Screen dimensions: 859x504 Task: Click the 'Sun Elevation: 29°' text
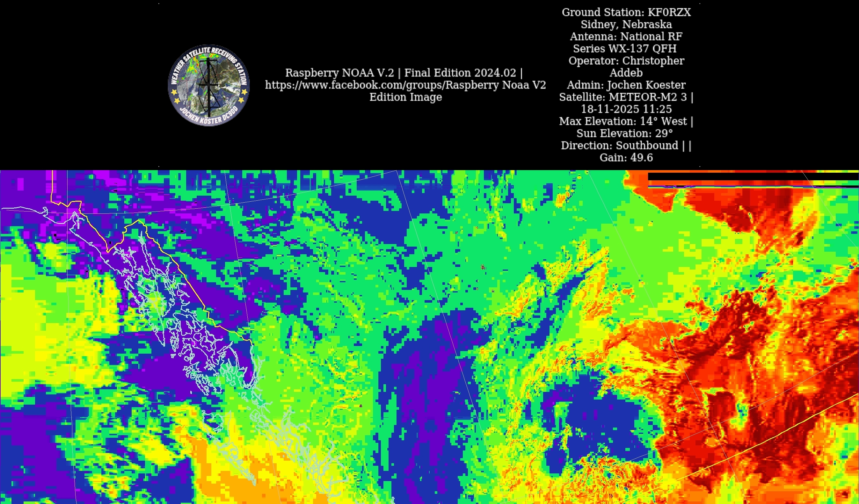[624, 133]
